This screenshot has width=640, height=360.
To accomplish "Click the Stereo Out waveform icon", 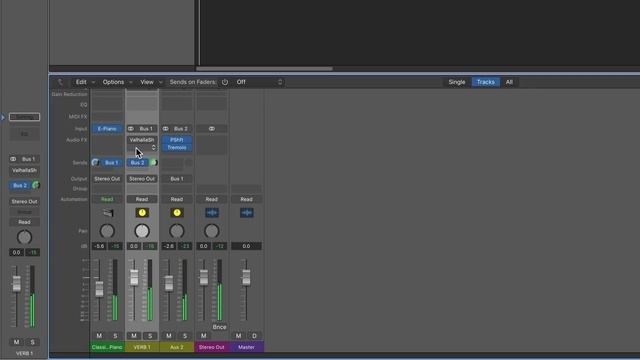I will 212,213.
